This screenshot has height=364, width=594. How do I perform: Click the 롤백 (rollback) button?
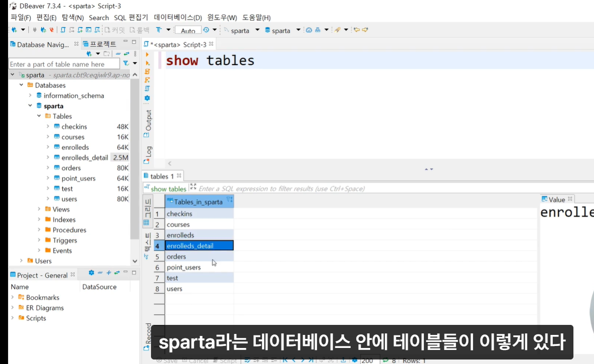click(x=139, y=30)
